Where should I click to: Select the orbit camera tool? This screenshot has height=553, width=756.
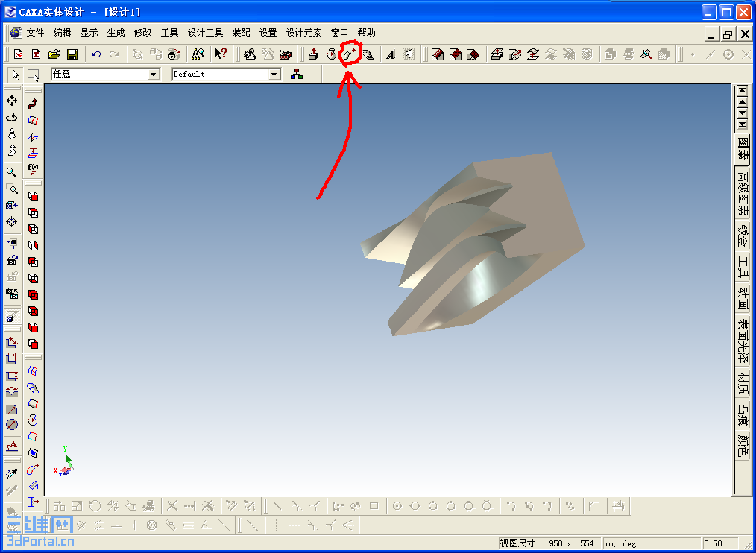click(x=12, y=117)
